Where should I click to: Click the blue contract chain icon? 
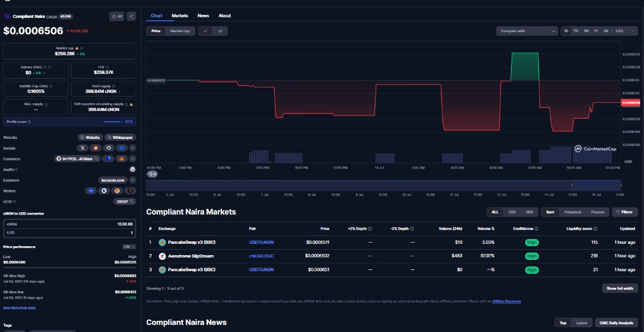109,159
